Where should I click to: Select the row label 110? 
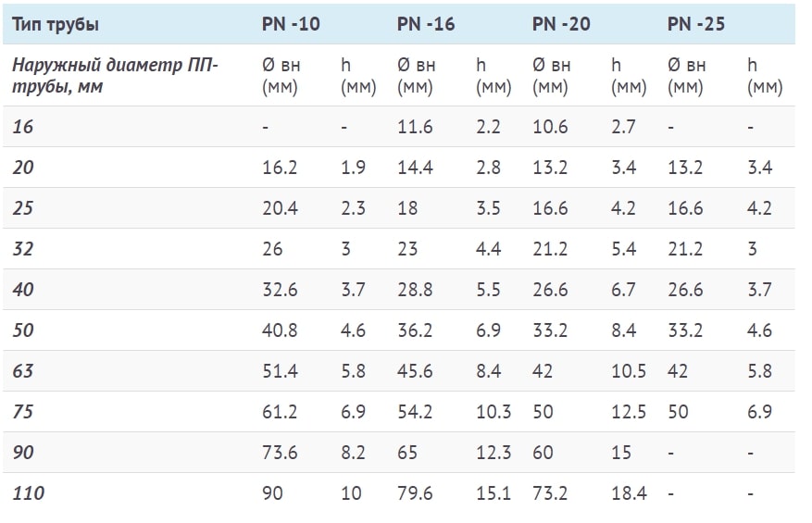[29, 493]
